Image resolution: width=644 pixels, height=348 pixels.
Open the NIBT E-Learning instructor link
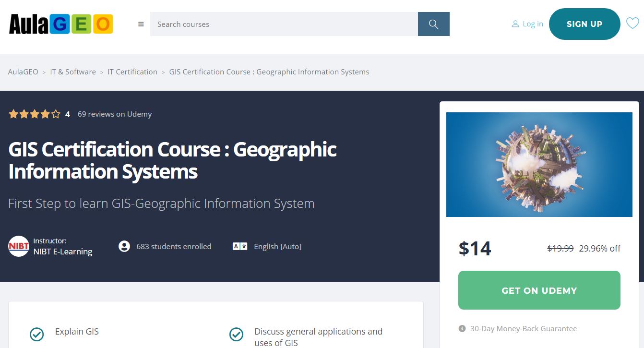[63, 252]
